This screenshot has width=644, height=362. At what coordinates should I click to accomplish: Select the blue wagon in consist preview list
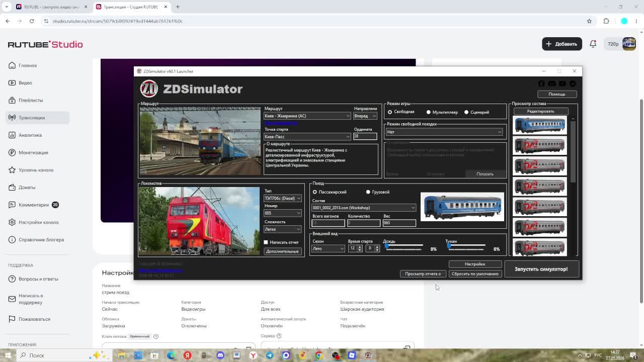coord(540,125)
